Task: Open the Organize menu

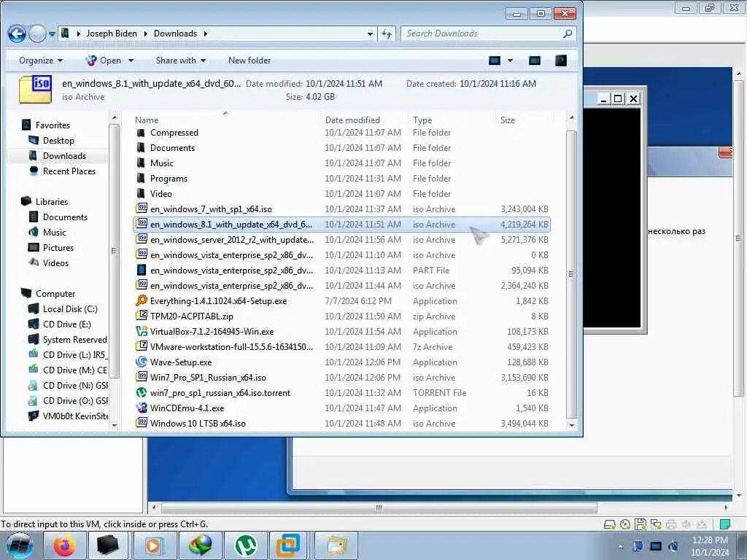Action: (x=41, y=61)
